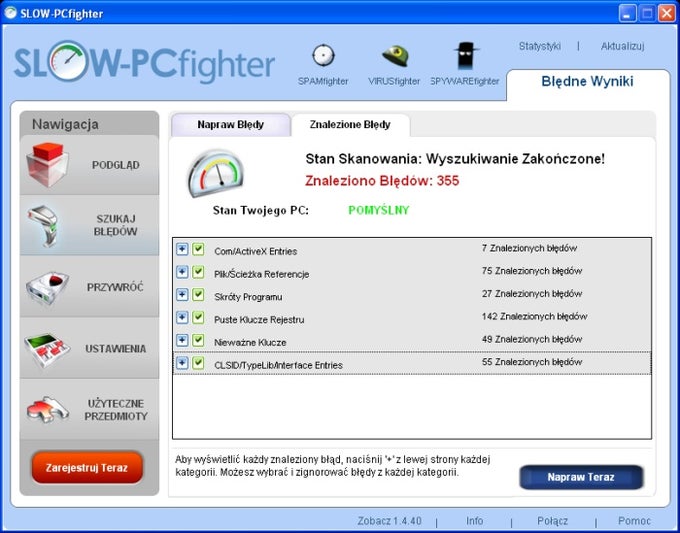Close the SLOW-PCfighter window
Viewport: 680px width, 533px height.
point(667,13)
